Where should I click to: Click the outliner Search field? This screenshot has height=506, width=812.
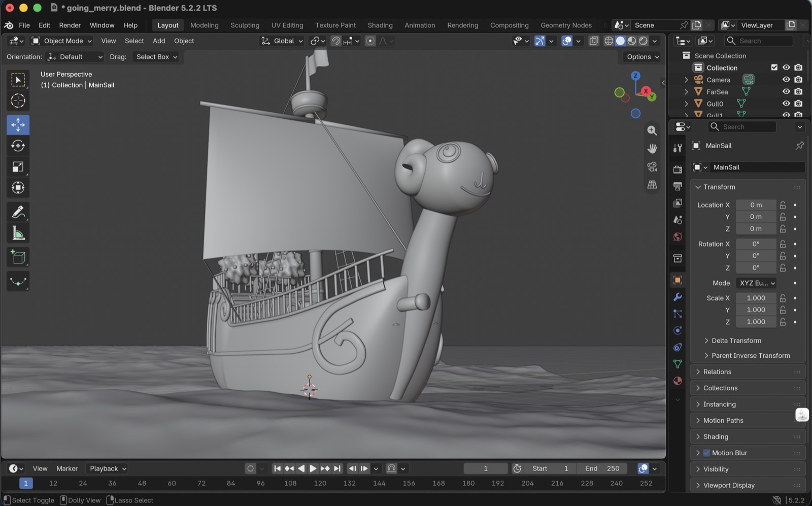pyautogui.click(x=759, y=41)
